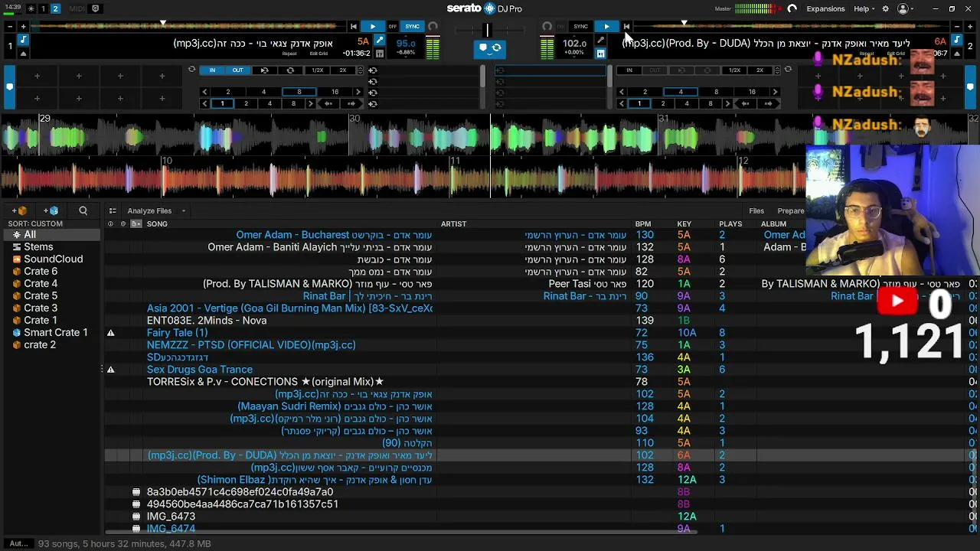Screen dimensions: 980x551
Task: Toggle SYNC on deck 1
Action: point(413,26)
